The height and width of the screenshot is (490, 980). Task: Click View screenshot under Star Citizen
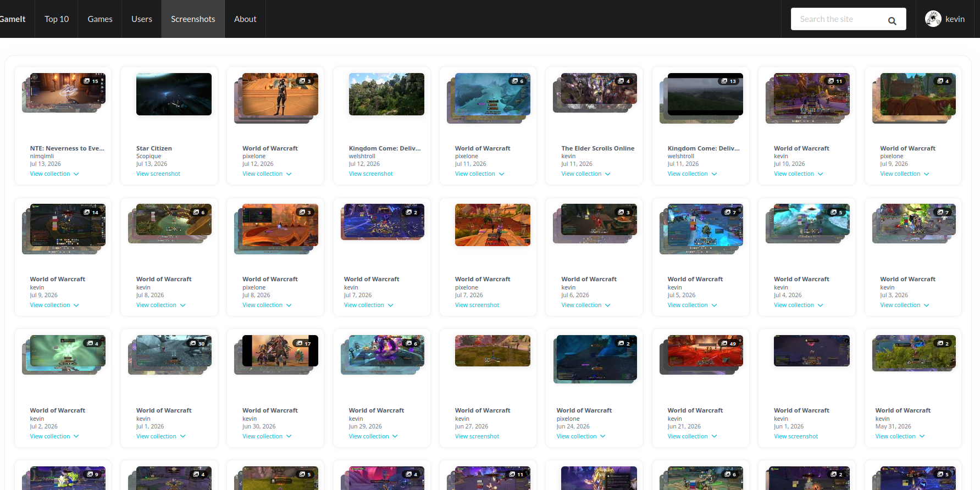158,174
